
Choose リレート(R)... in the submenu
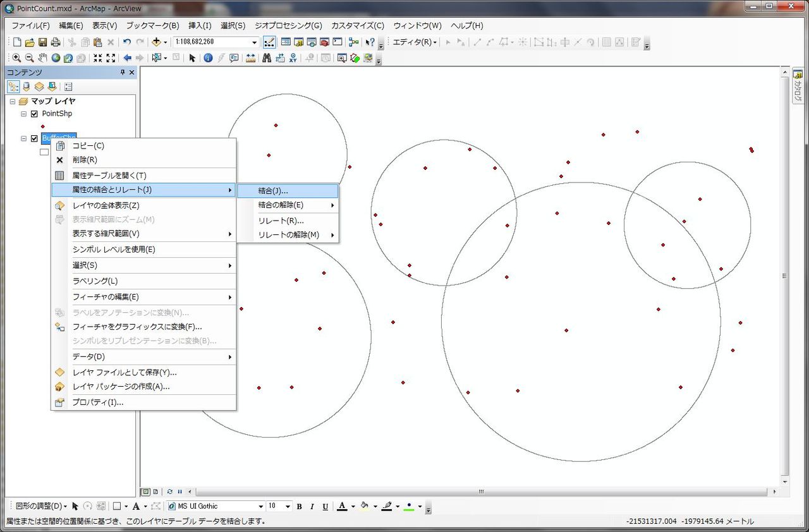pyautogui.click(x=288, y=221)
